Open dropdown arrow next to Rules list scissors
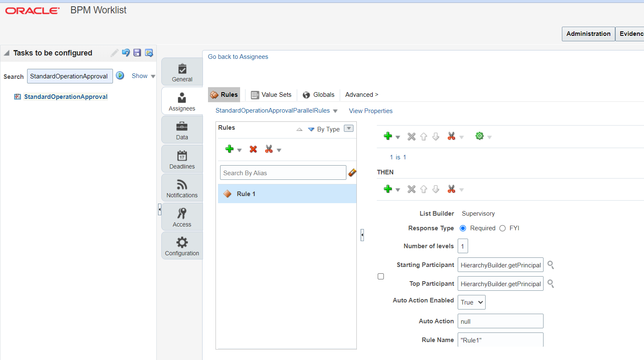This screenshot has width=644, height=360. [279, 150]
